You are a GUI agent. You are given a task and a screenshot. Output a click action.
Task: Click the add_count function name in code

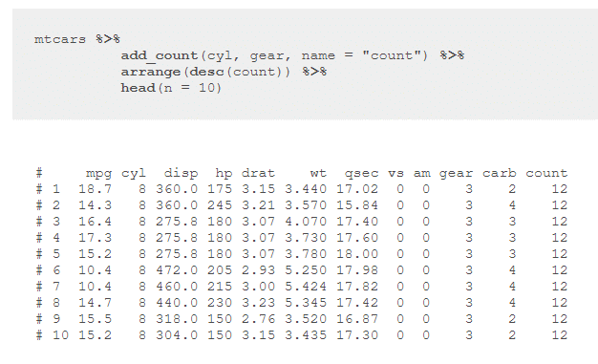(x=160, y=55)
